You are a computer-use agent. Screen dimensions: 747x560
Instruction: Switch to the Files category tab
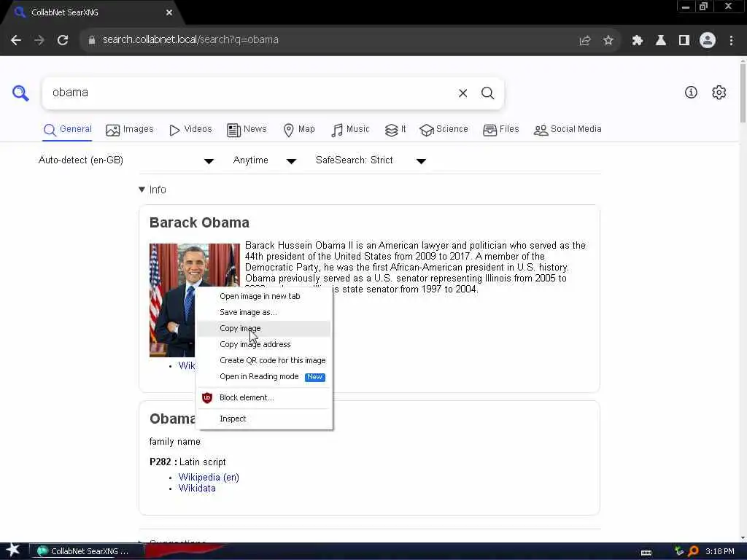[500, 130]
